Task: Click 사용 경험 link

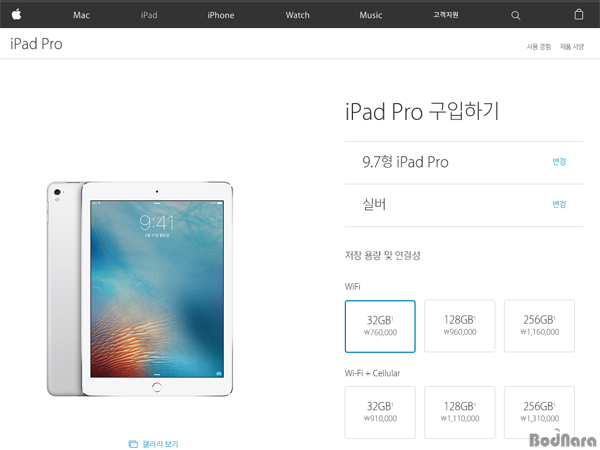Action: pyautogui.click(x=538, y=47)
